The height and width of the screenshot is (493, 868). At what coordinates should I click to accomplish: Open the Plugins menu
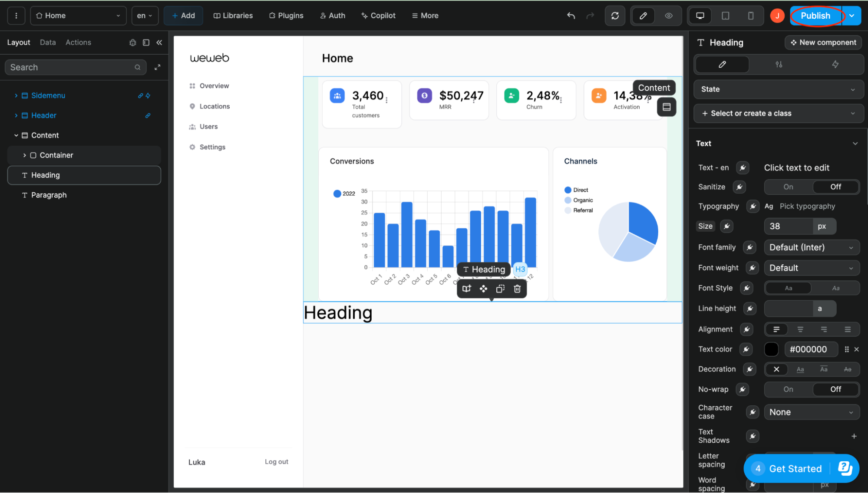click(286, 16)
